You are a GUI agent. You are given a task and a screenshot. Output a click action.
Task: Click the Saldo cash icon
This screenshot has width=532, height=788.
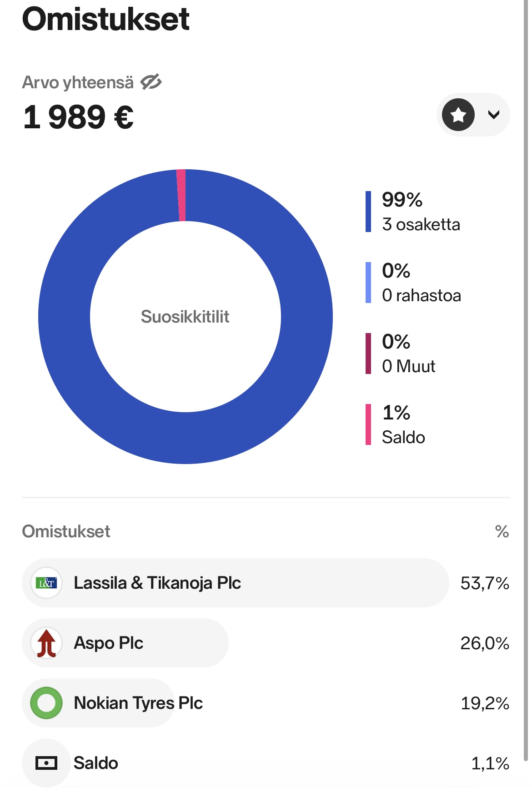(46, 763)
